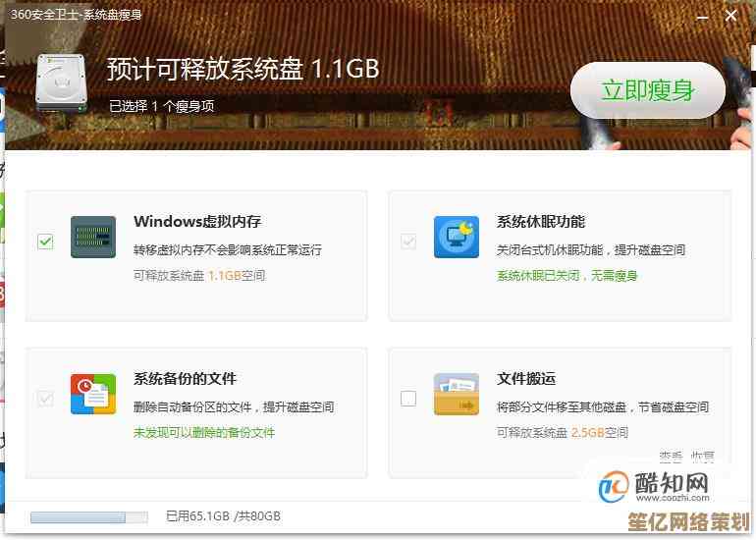
Task: Enable the 文件搬运 checkbox
Action: [x=408, y=399]
